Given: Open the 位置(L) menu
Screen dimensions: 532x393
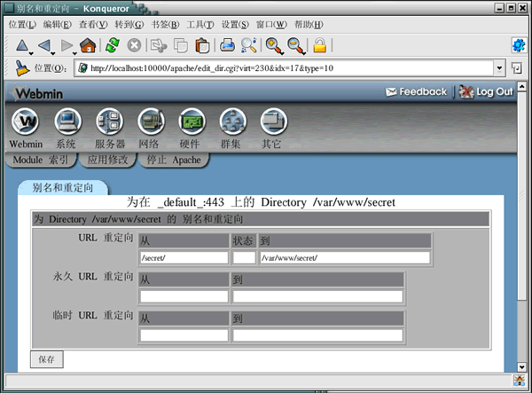Looking at the screenshot, I should 22,25.
